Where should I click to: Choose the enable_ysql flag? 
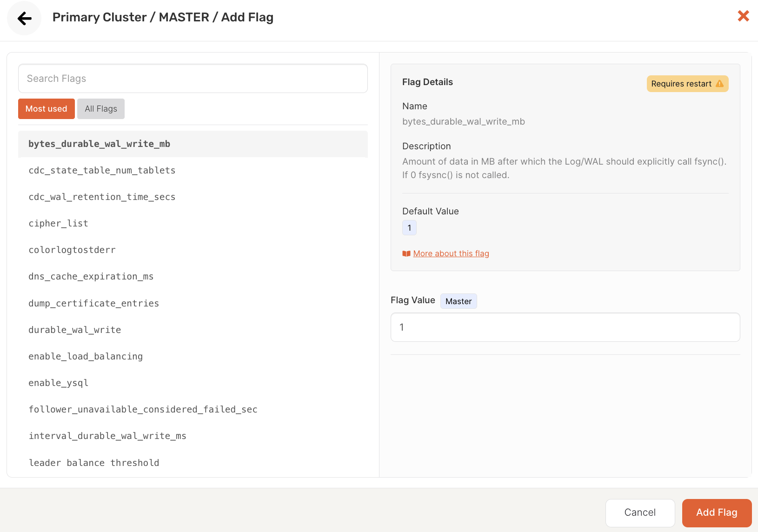193,383
